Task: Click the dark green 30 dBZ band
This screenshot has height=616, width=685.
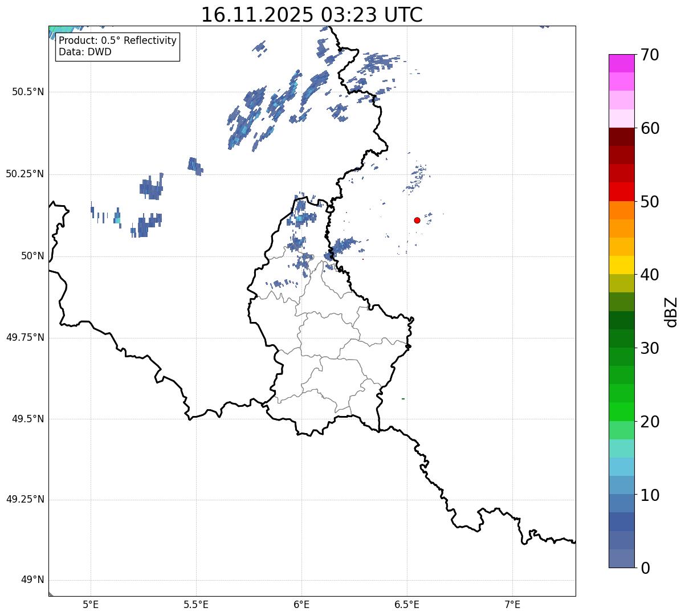Action: tap(622, 338)
